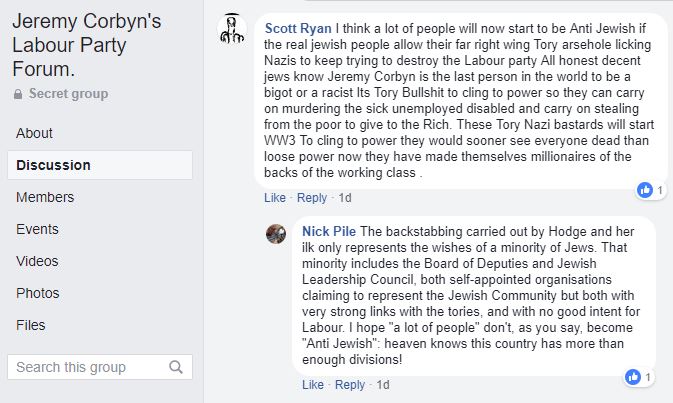The width and height of the screenshot is (673, 403).
Task: Select the Discussion tab
Action: click(x=53, y=165)
